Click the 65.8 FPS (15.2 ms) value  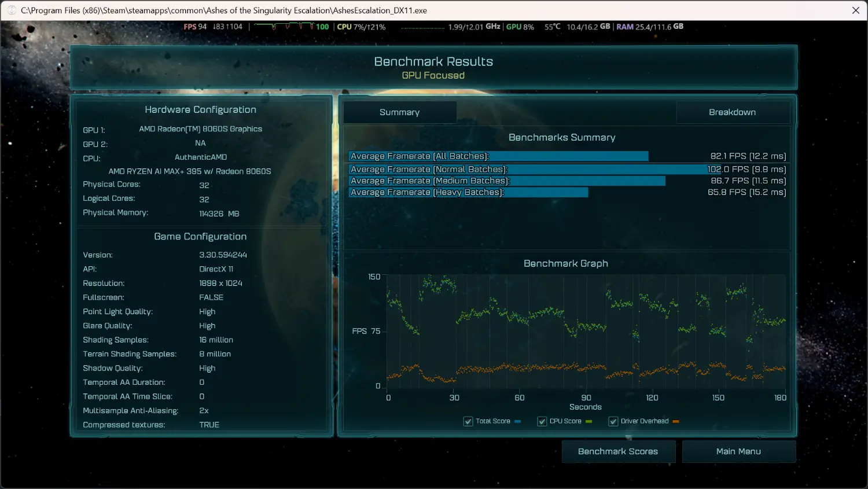[x=747, y=193]
